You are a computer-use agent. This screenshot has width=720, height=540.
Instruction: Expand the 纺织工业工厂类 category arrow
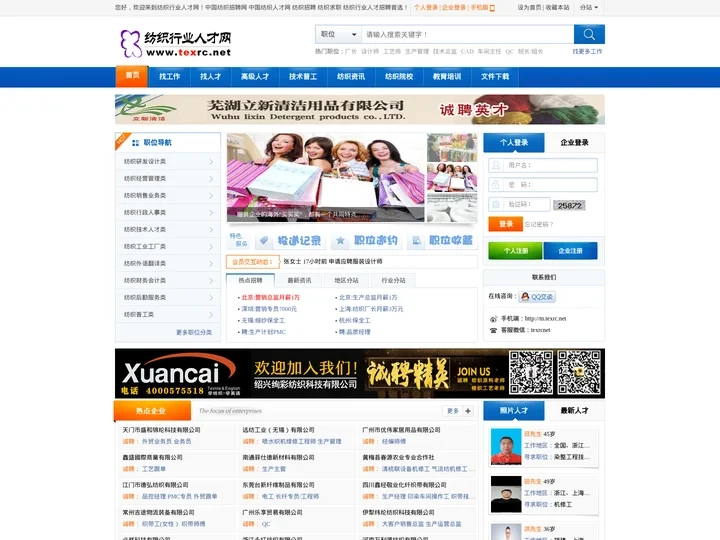[211, 247]
